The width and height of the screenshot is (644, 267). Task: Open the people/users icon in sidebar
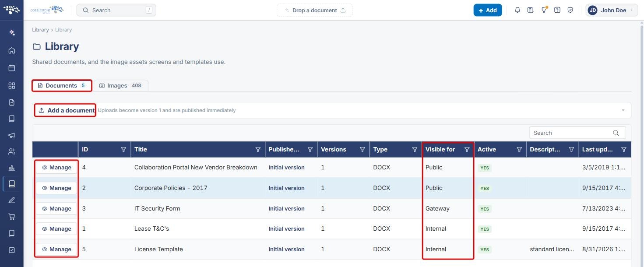(12, 152)
